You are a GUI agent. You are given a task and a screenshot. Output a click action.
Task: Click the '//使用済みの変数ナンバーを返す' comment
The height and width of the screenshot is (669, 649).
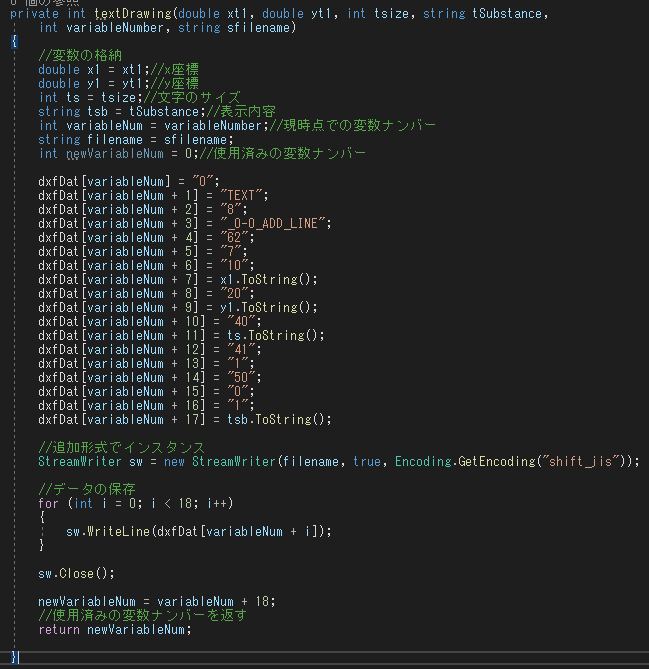pyautogui.click(x=143, y=616)
